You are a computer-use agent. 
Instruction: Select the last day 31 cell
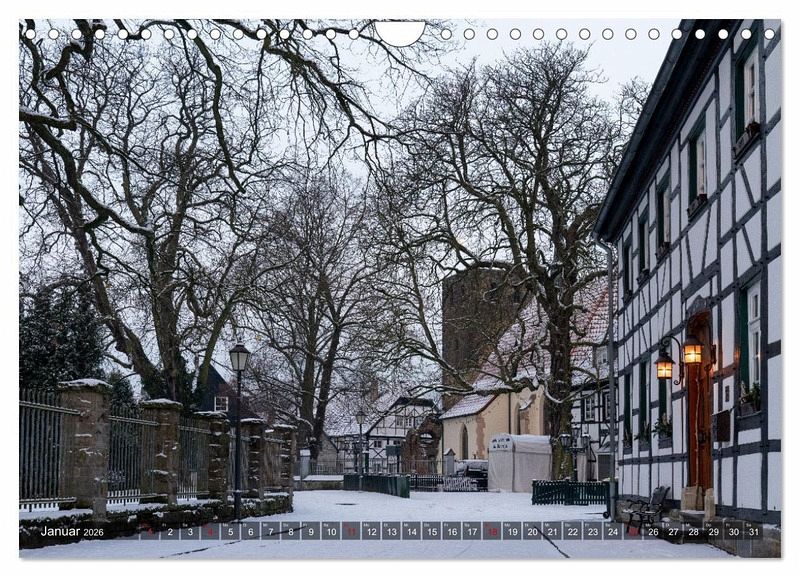tap(753, 531)
